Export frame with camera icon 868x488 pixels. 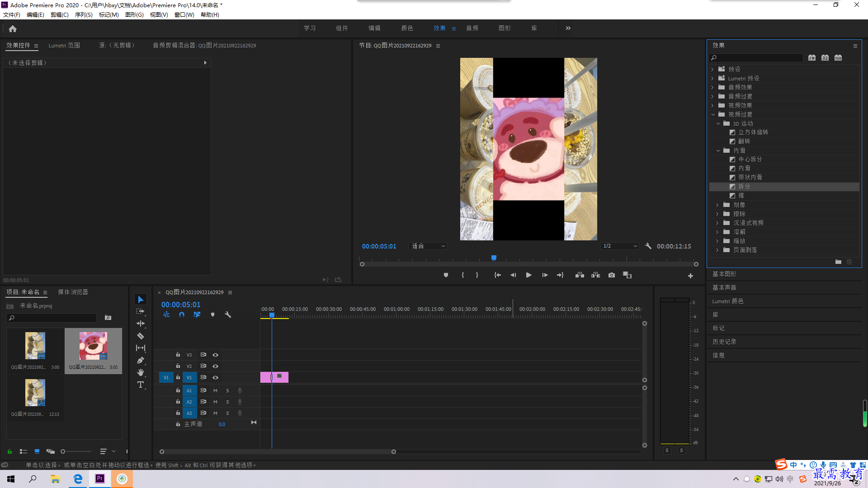coord(612,275)
